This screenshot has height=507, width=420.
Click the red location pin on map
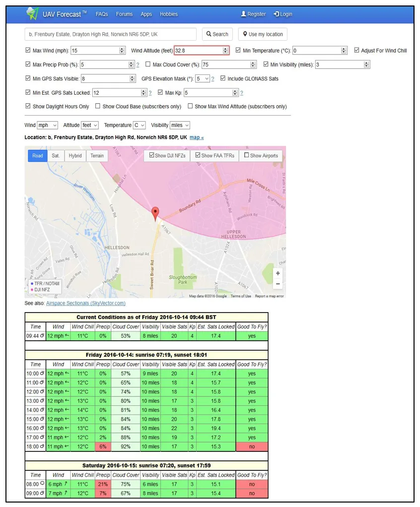[x=155, y=214]
